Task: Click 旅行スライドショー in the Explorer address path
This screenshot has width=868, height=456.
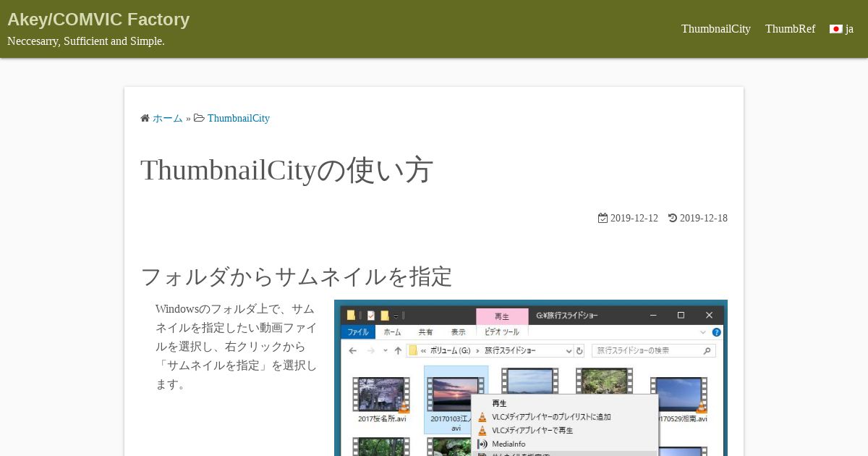Action: (x=511, y=350)
